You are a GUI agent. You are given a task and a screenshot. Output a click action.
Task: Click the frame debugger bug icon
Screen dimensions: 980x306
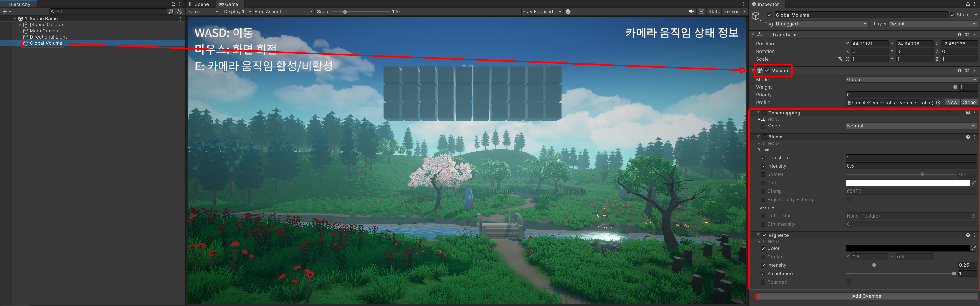568,12
